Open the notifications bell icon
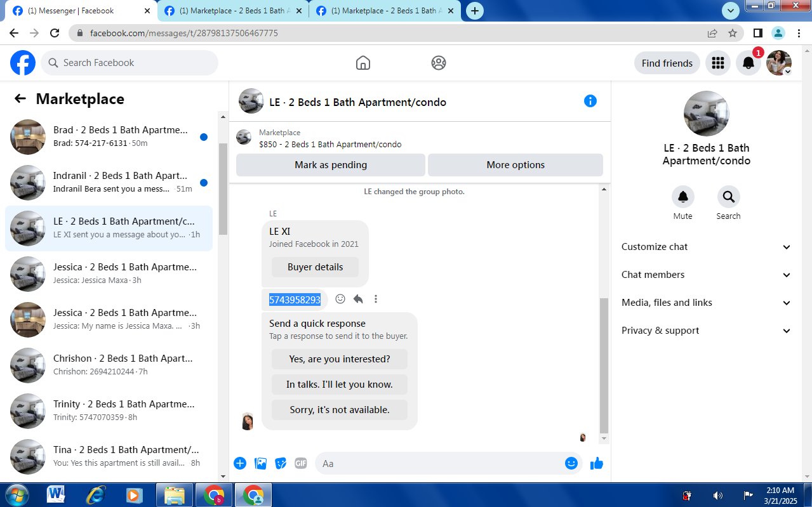The width and height of the screenshot is (812, 507). coord(749,63)
